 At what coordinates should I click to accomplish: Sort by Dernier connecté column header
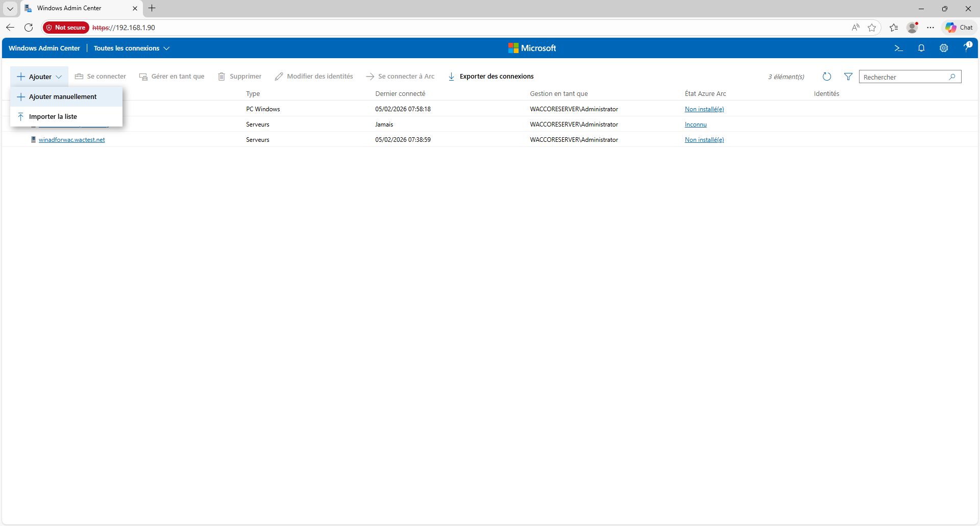click(x=400, y=94)
